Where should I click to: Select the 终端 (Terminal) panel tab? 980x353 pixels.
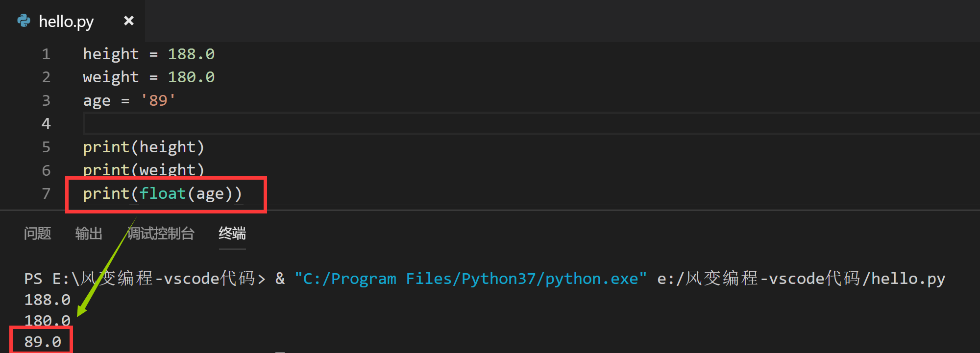[x=232, y=233]
